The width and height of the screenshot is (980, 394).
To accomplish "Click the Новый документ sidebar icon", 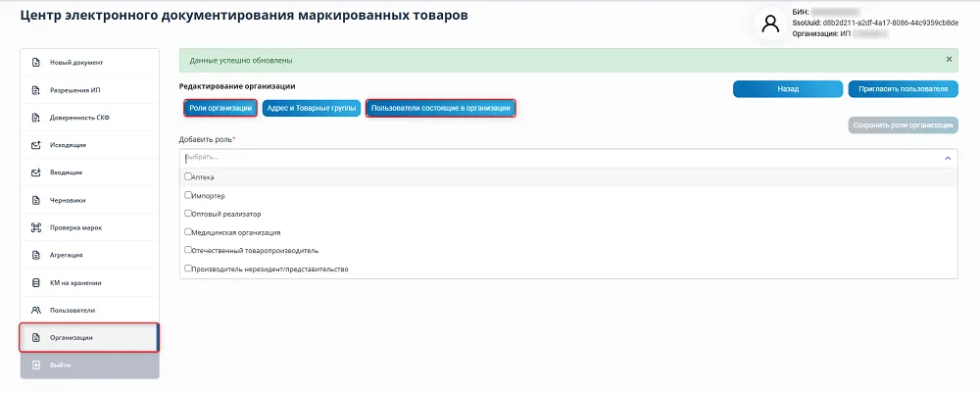I will tap(35, 63).
